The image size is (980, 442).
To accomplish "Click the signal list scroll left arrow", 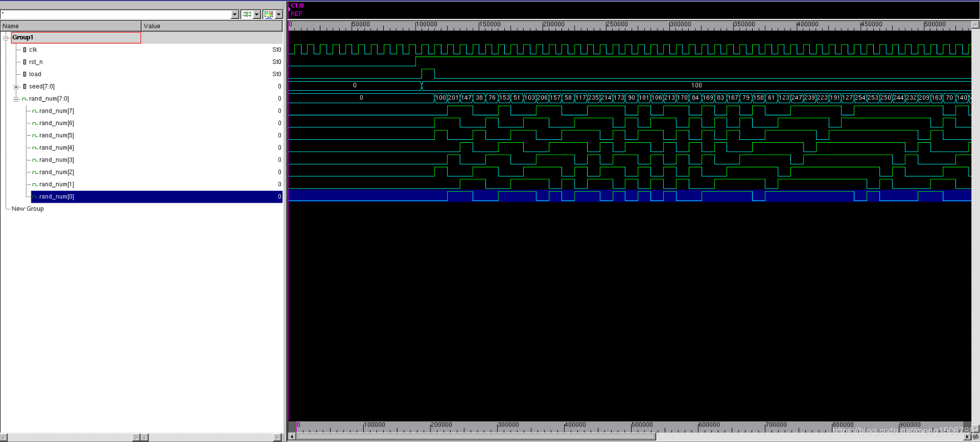I will pyautogui.click(x=4, y=437).
